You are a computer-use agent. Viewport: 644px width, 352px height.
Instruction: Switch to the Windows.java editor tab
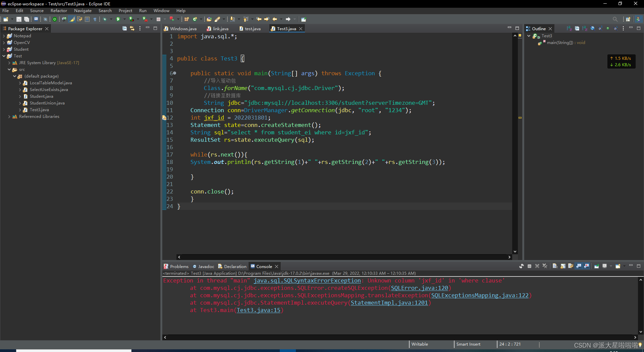click(x=184, y=29)
